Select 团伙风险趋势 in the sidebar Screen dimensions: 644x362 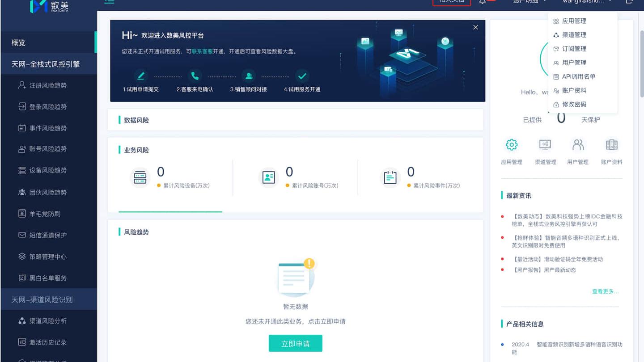point(48,192)
